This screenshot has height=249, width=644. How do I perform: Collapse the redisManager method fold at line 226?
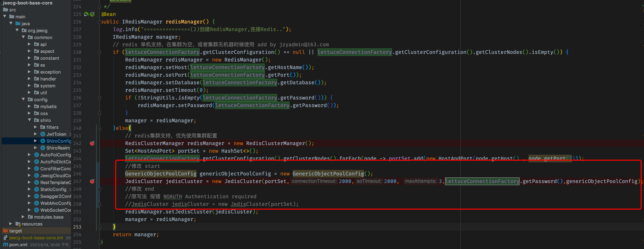pos(99,22)
